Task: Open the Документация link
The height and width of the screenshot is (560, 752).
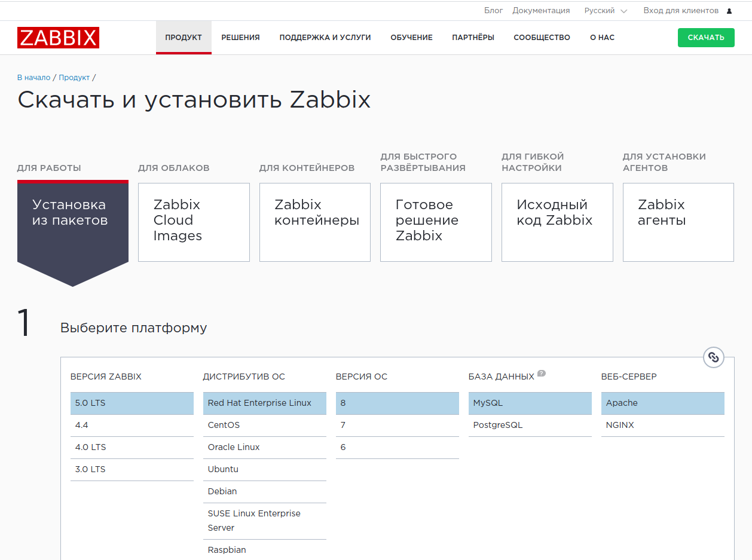Action: point(541,11)
